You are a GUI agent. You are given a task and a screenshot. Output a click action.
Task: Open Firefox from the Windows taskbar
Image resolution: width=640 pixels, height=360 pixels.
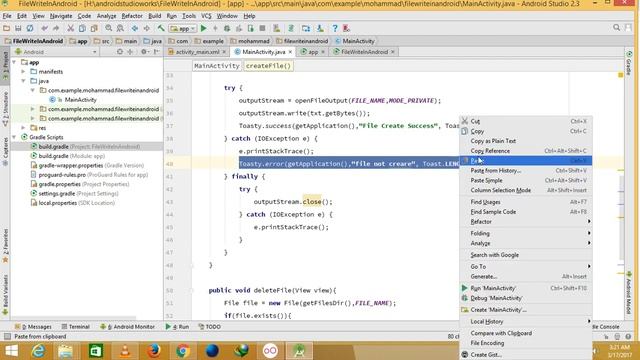click(153, 351)
